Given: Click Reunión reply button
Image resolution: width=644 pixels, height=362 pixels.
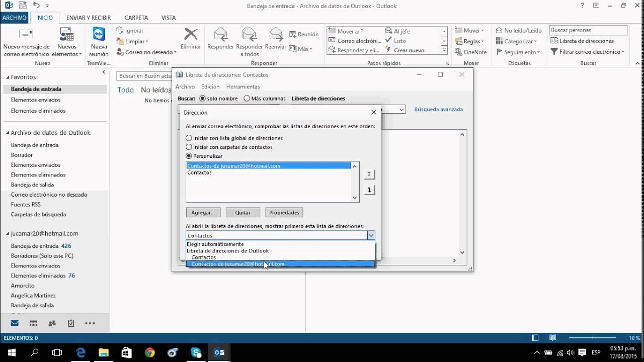Looking at the screenshot, I should coord(304,34).
